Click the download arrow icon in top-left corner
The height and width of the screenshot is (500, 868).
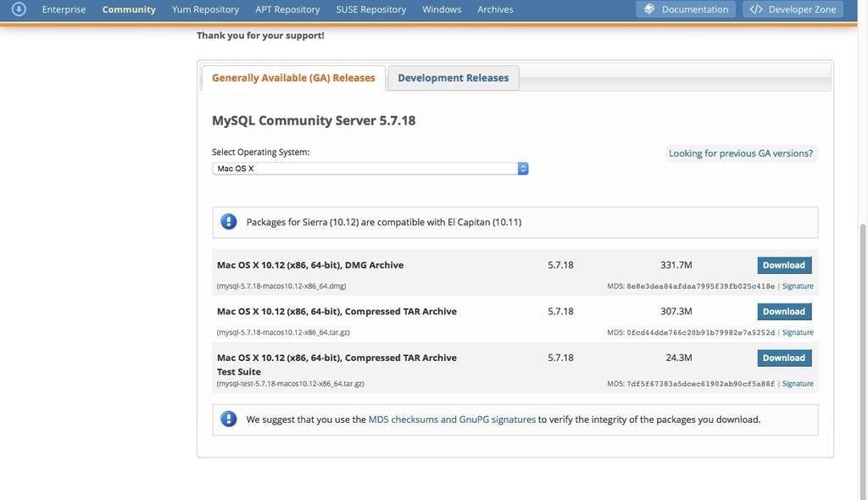coord(19,9)
